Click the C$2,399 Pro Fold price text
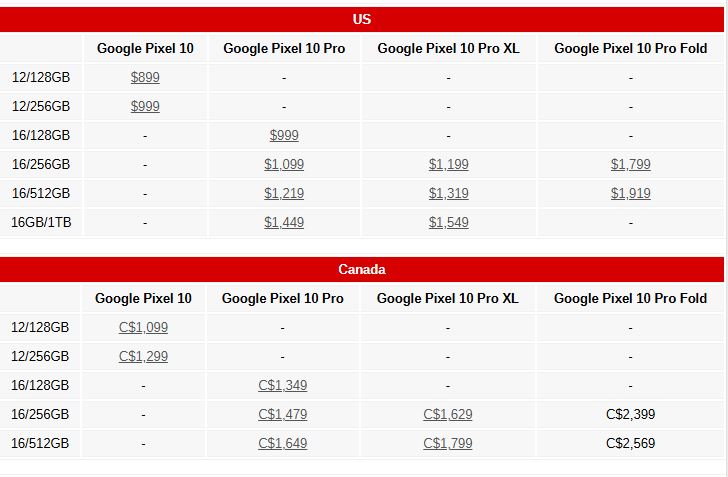The image size is (728, 477). [x=631, y=414]
